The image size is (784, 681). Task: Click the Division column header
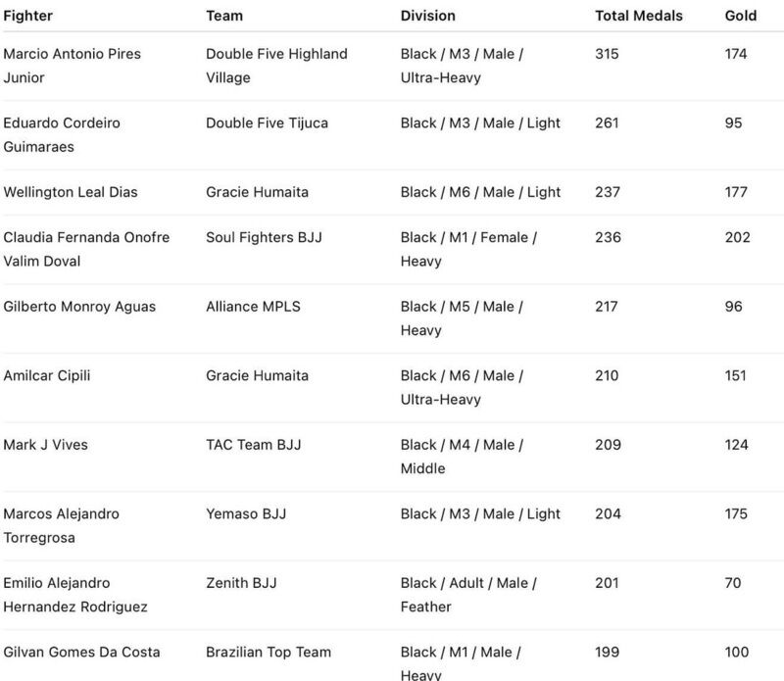point(428,16)
